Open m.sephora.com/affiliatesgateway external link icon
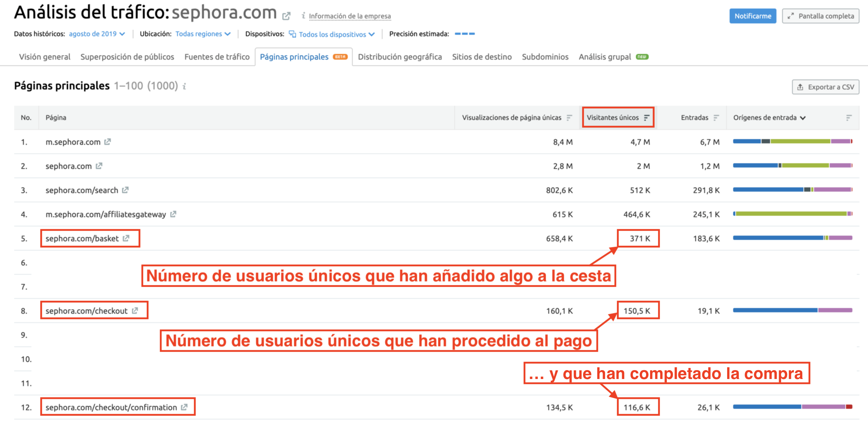The height and width of the screenshot is (423, 868). click(x=173, y=214)
